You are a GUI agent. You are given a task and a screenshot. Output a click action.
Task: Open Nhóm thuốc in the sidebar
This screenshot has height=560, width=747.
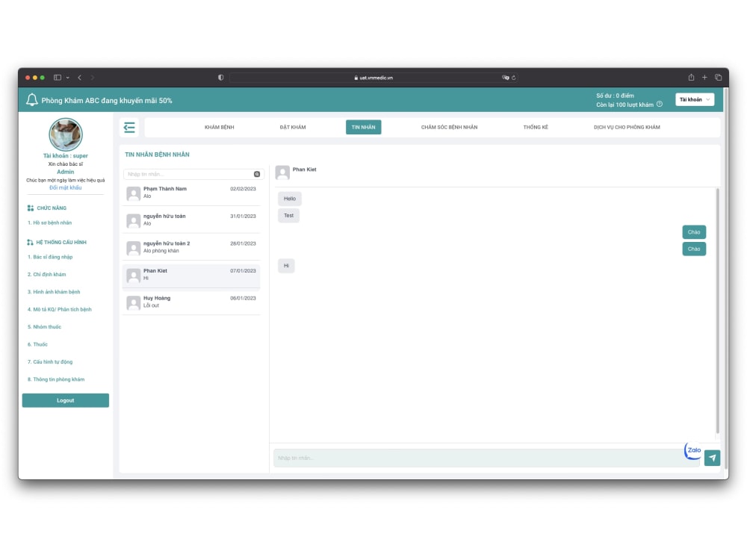(44, 327)
